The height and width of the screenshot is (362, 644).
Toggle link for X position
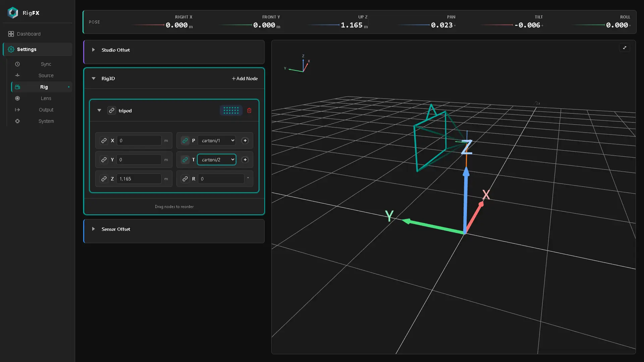[x=104, y=141]
